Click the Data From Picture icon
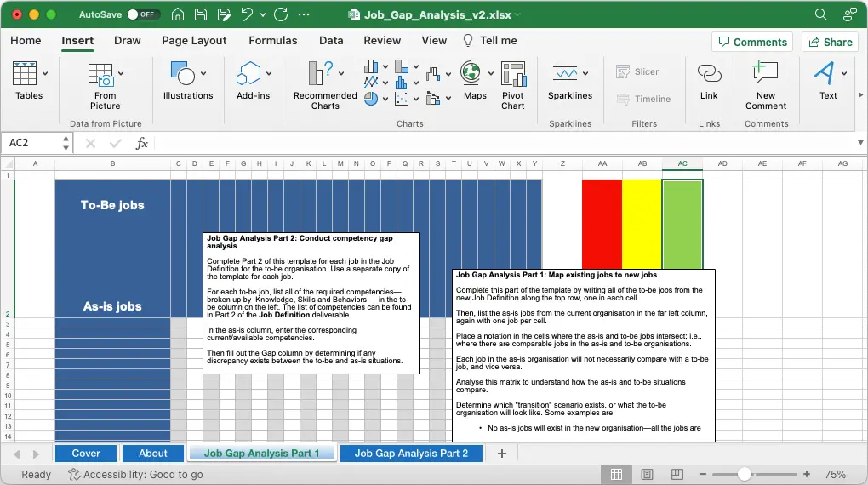The image size is (868, 485). click(100, 74)
